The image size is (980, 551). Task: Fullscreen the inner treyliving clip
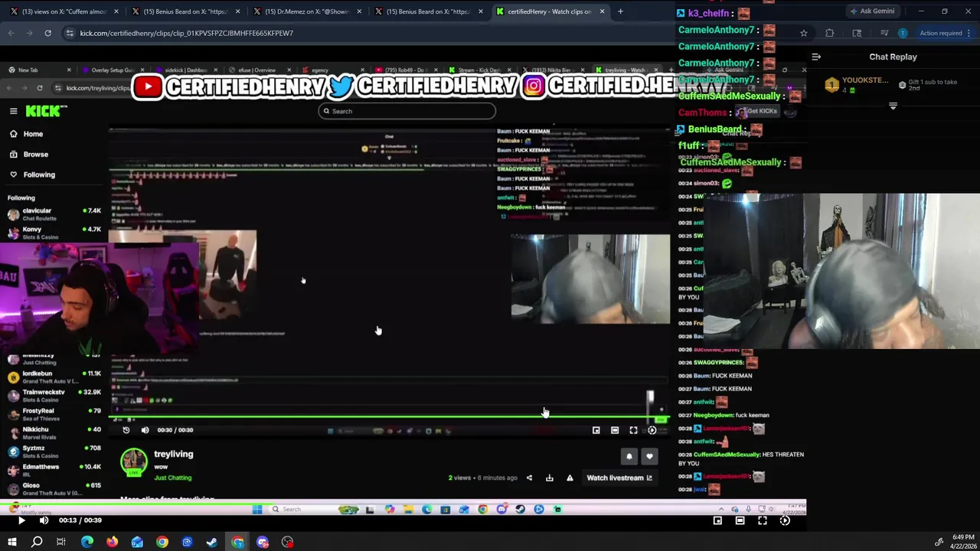(633, 430)
